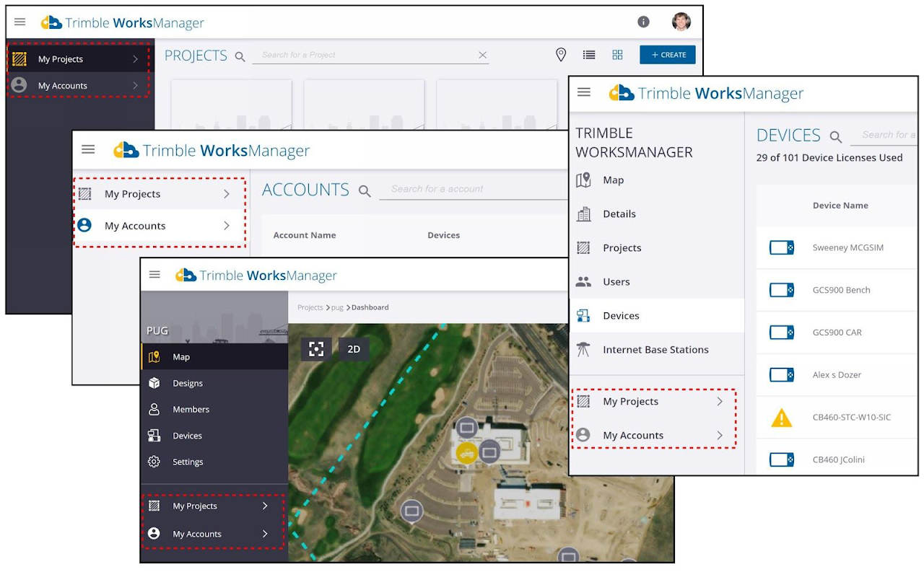Open Details in Devices window sidebar
This screenshot has width=924, height=572.
point(656,214)
